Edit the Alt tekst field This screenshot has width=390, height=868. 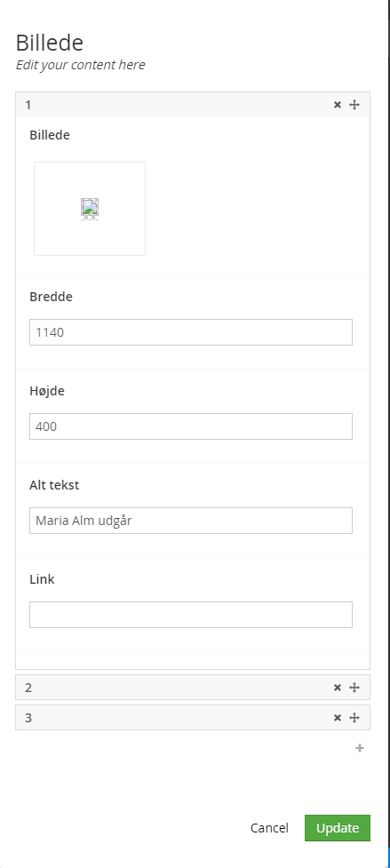(x=191, y=521)
